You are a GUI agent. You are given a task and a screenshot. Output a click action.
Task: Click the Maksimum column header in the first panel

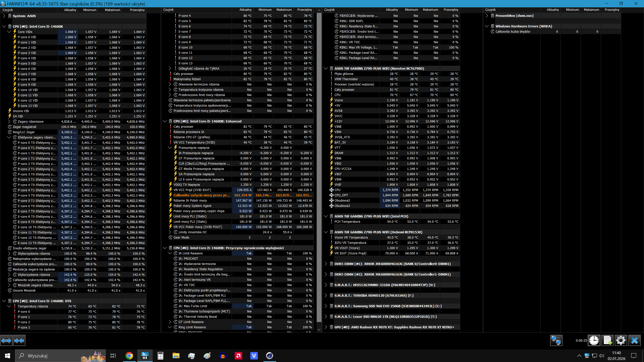point(112,10)
